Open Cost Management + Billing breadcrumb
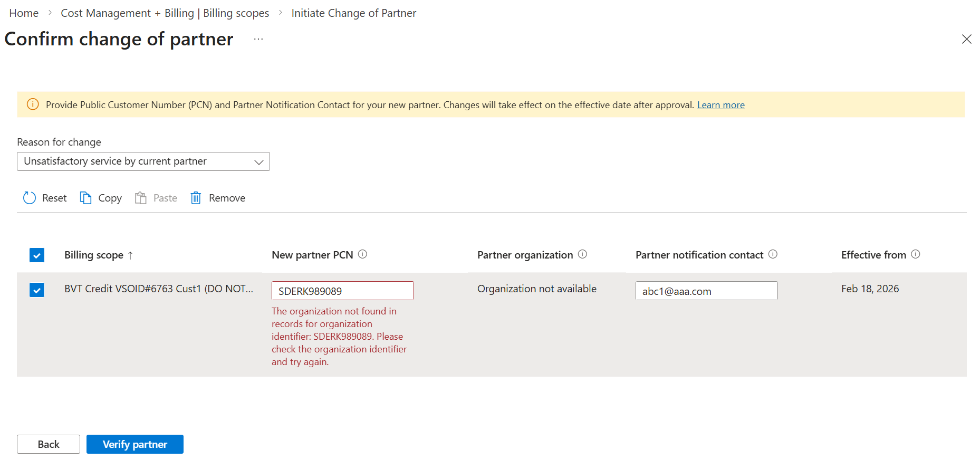This screenshot has height=469, width=980. 165,13
